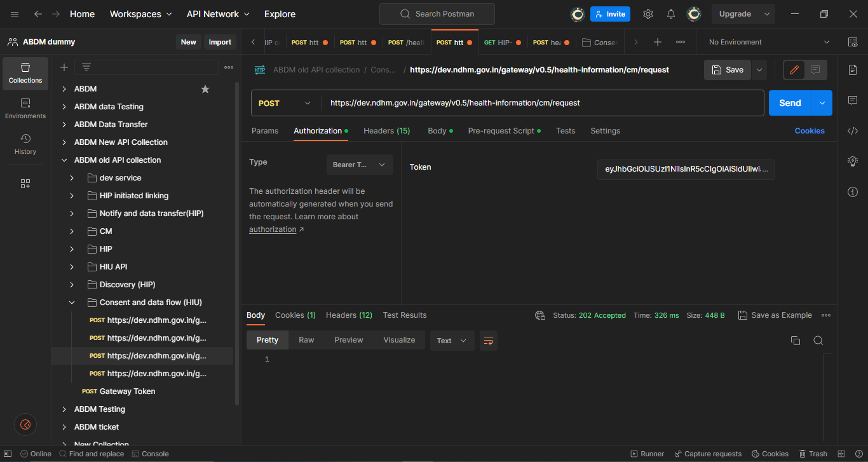Image resolution: width=868 pixels, height=462 pixels.
Task: Open the Documentation panel icon
Action: click(853, 69)
